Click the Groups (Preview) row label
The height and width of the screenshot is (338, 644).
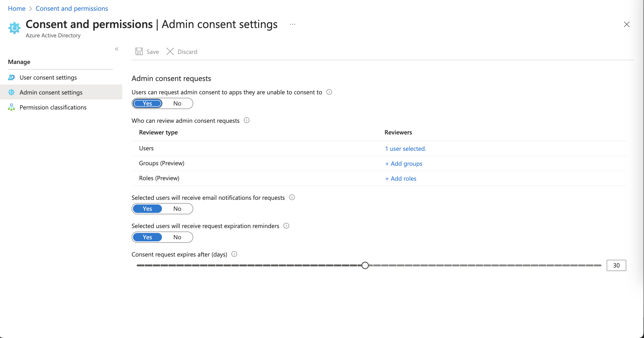tap(161, 163)
